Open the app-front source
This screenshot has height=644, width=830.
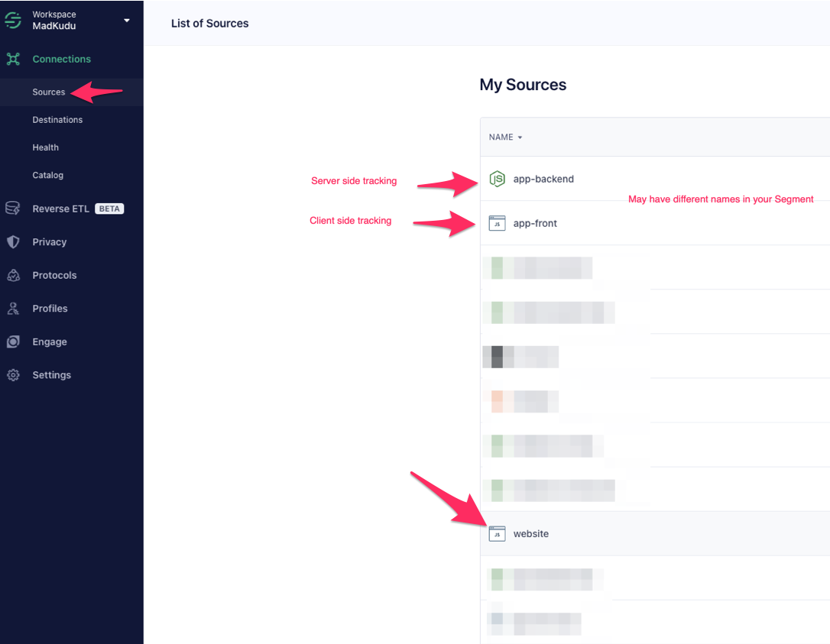point(535,223)
